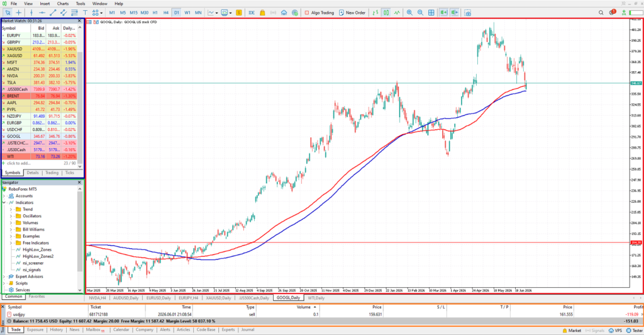
Task: Toggle chart auto scroll
Action: [x=443, y=13]
